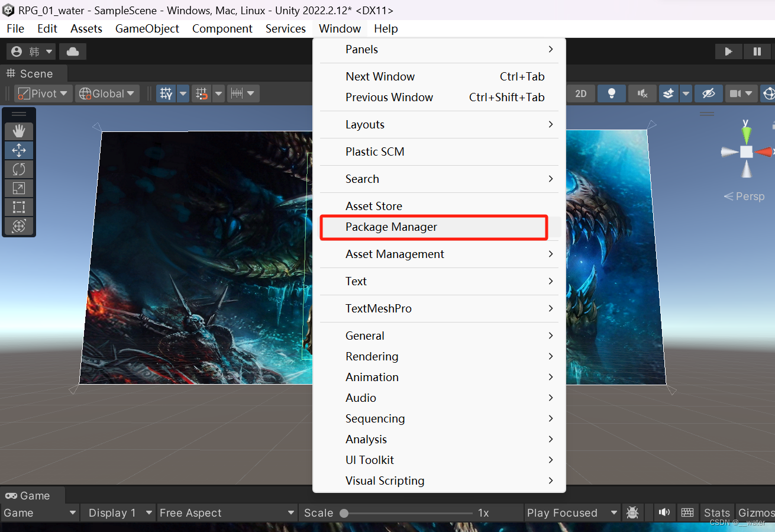
Task: Toggle scene lighting bulb button
Action: tap(612, 93)
